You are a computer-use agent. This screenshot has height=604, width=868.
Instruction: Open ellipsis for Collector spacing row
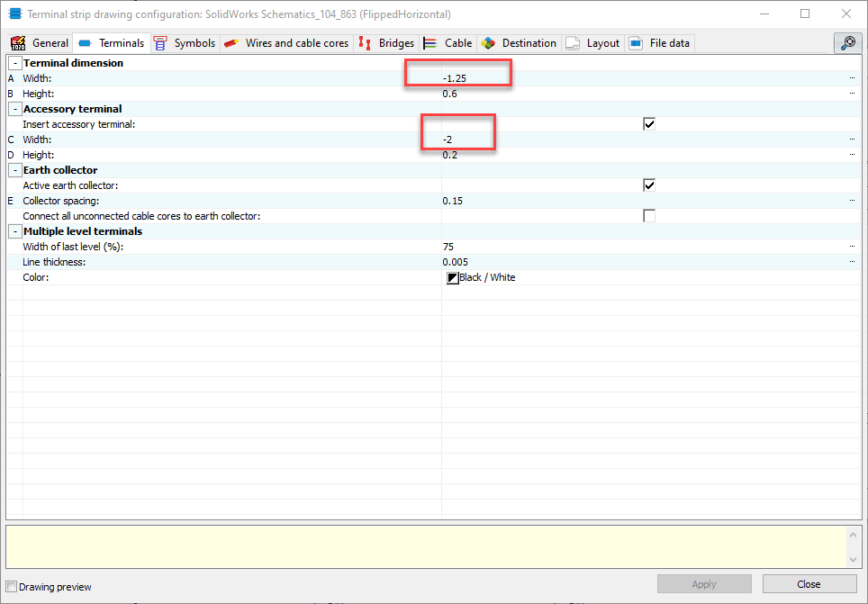(852, 201)
